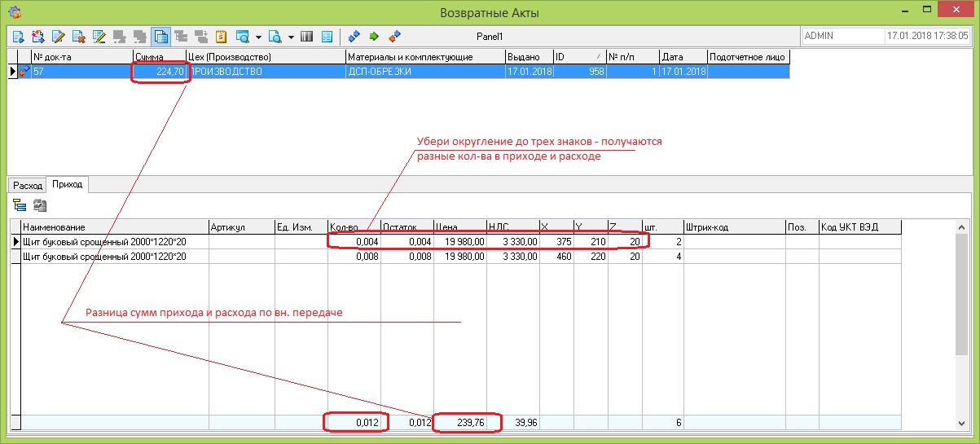Image resolution: width=980 pixels, height=444 pixels.
Task: Select the second Щит буковый срощенный row
Action: click(106, 256)
